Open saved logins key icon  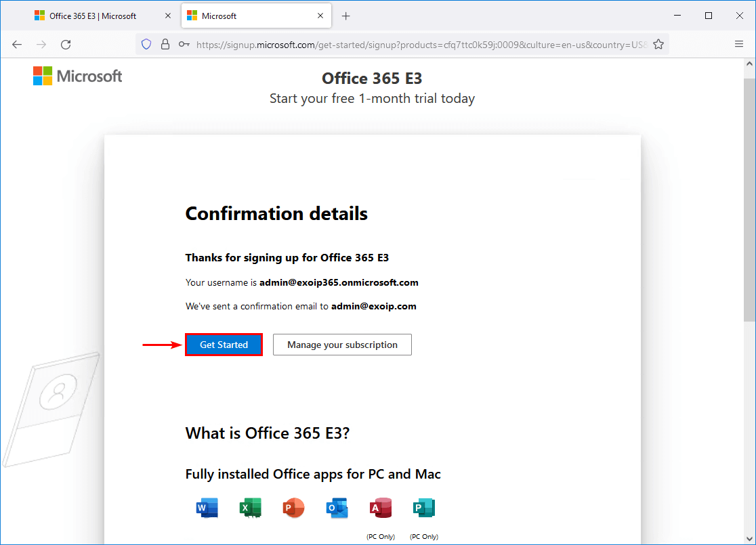pos(184,44)
